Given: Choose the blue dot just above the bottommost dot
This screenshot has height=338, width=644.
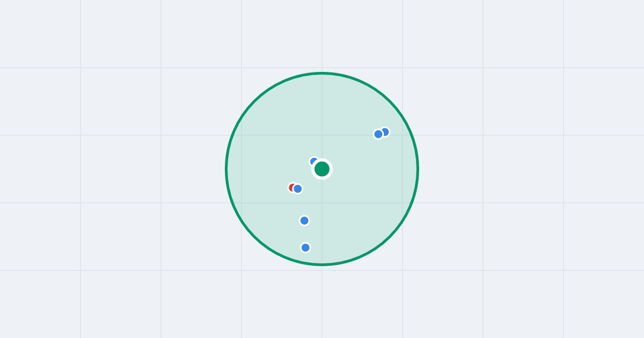Looking at the screenshot, I should (304, 221).
